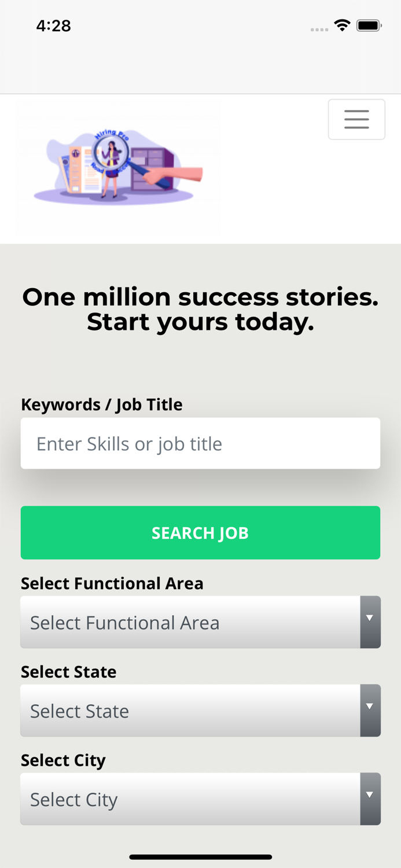Click the Keywords / Job Title label
This screenshot has height=868, width=401.
102,404
